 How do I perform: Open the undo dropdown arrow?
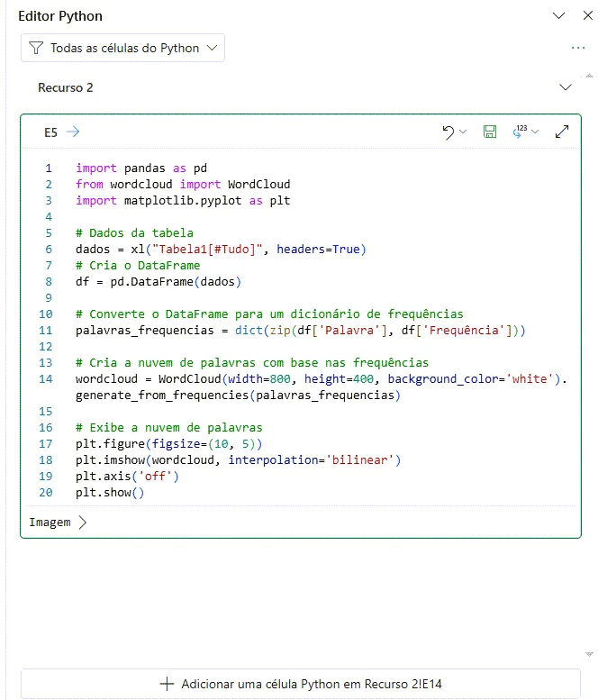coord(463,132)
